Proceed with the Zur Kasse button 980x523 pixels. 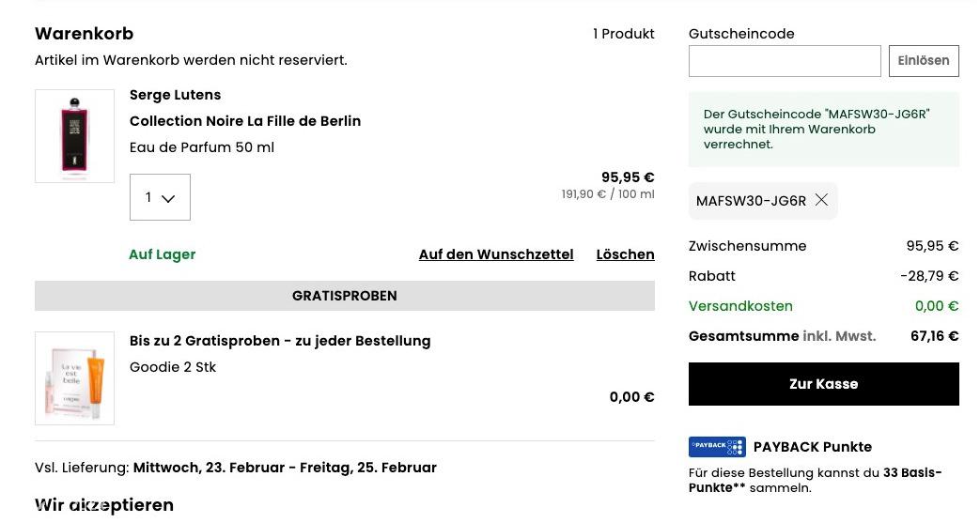point(824,384)
